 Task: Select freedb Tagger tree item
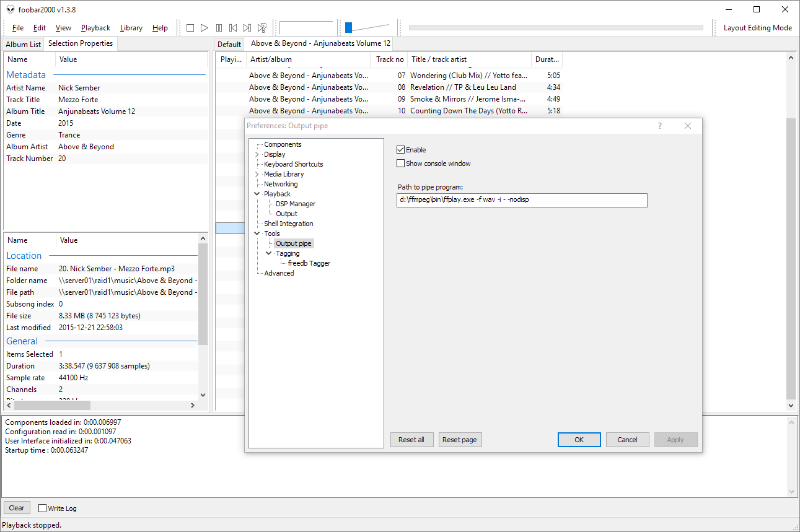click(309, 263)
